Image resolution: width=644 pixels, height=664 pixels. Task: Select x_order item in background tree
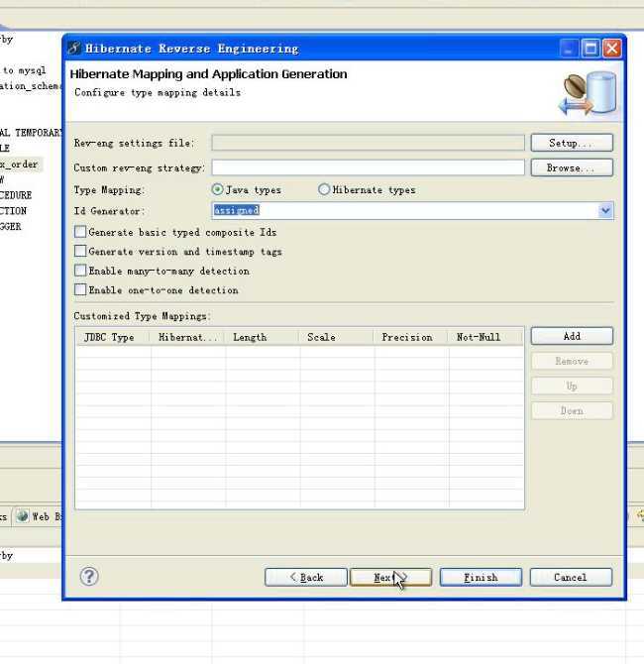click(20, 165)
